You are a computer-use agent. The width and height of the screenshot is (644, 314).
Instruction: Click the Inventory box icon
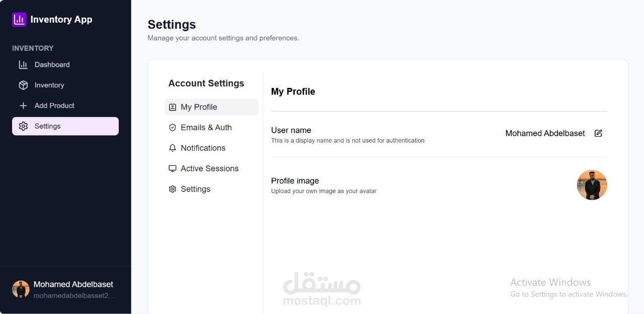23,85
